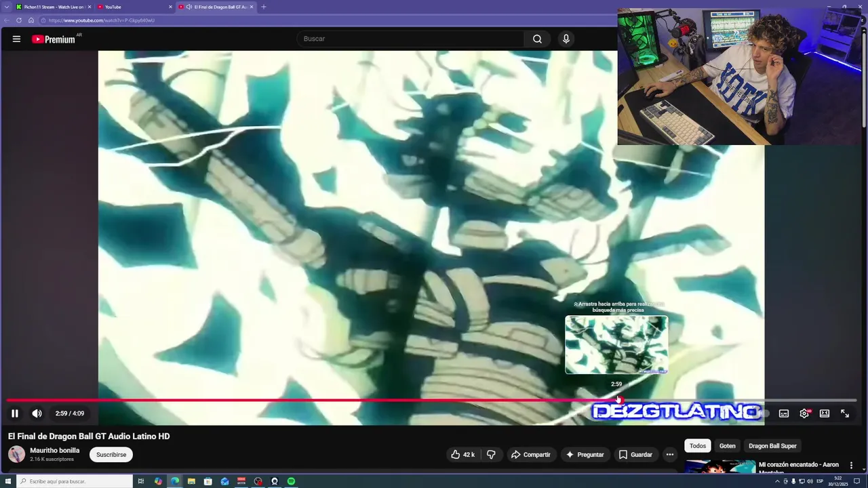Open more actions ellipsis under video
The width and height of the screenshot is (868, 488).
click(670, 455)
